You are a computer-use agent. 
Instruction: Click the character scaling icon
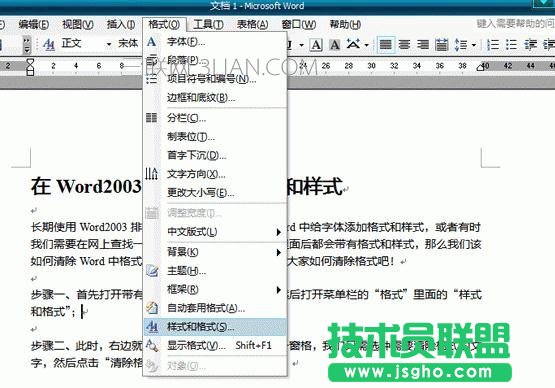pos(353,45)
